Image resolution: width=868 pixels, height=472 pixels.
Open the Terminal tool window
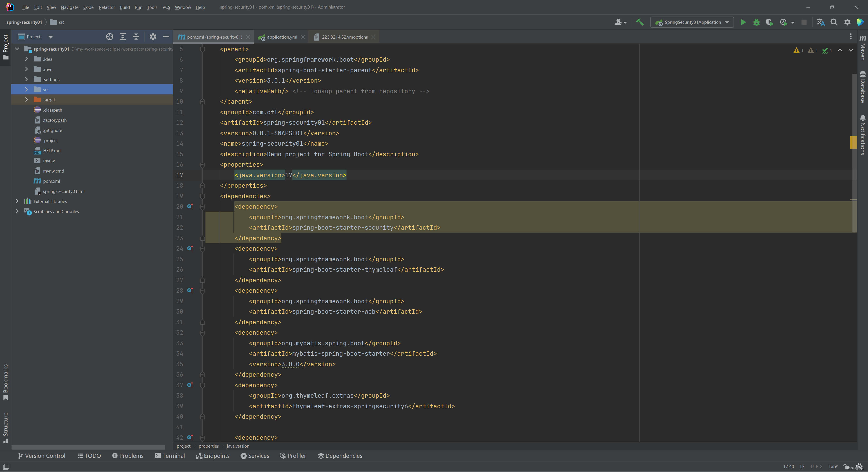tap(170, 456)
